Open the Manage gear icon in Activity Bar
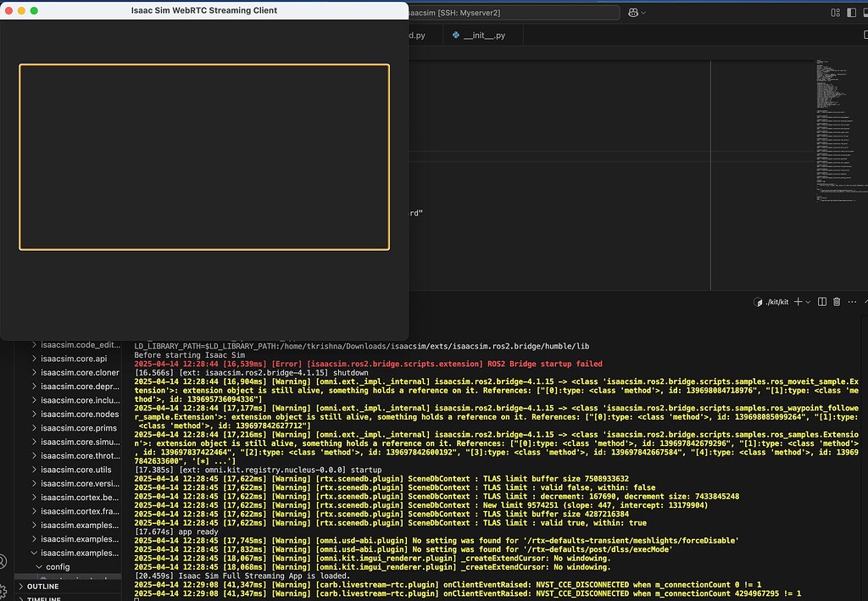This screenshot has height=601, width=868. [4, 591]
